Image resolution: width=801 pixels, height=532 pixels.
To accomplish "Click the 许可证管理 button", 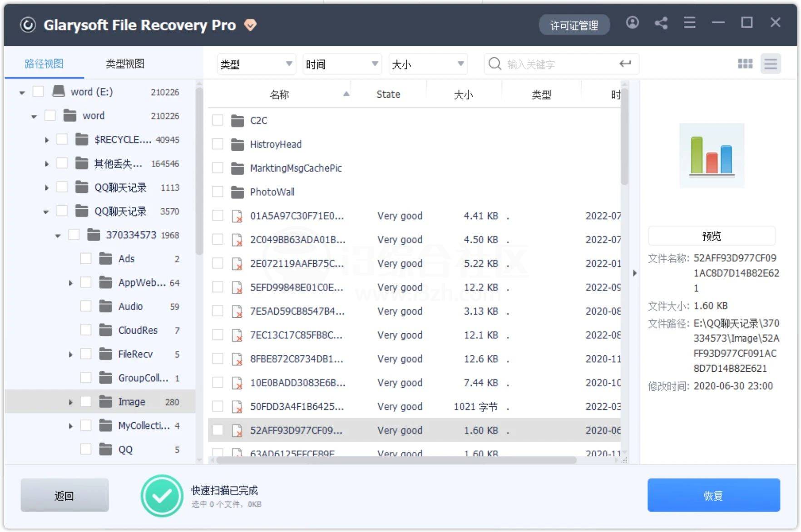I will [574, 25].
